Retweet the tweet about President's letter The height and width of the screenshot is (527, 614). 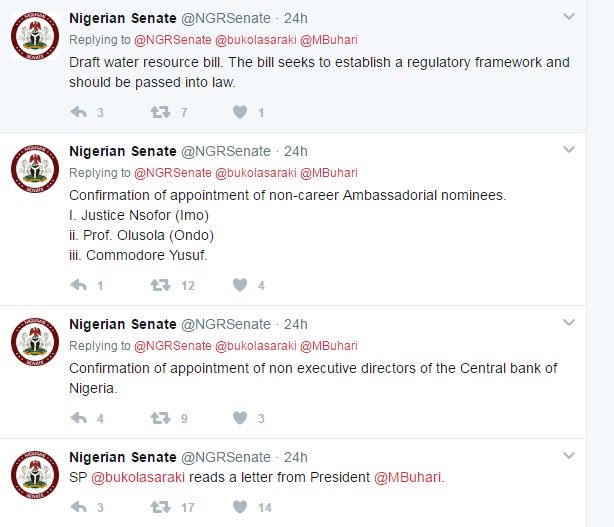pos(159,508)
